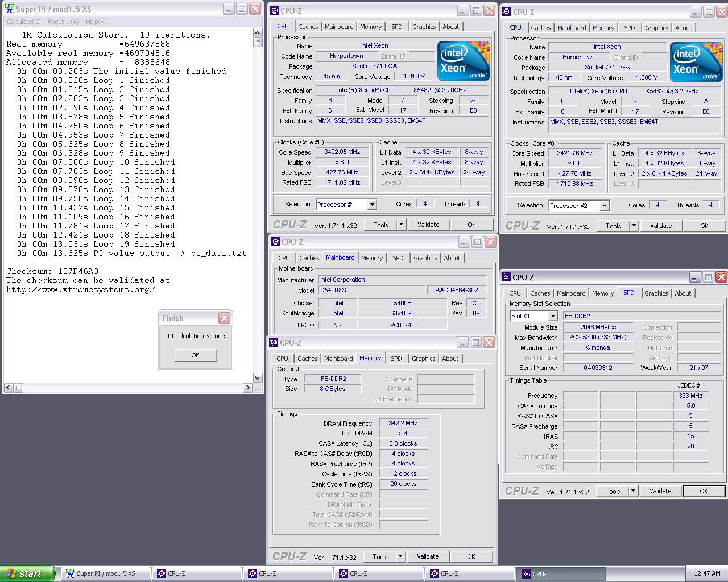Activate the last CPU-Z taskbar button
Screen dimensions: 728x582
coord(561,573)
